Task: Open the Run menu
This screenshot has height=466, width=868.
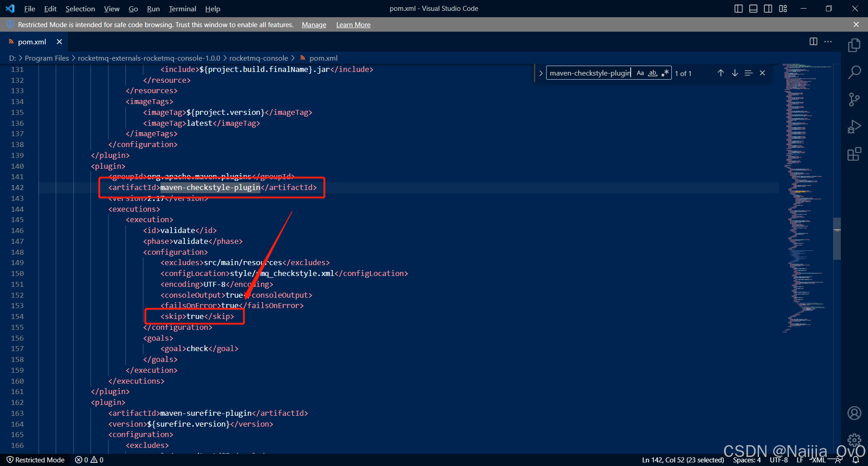Action: [153, 9]
